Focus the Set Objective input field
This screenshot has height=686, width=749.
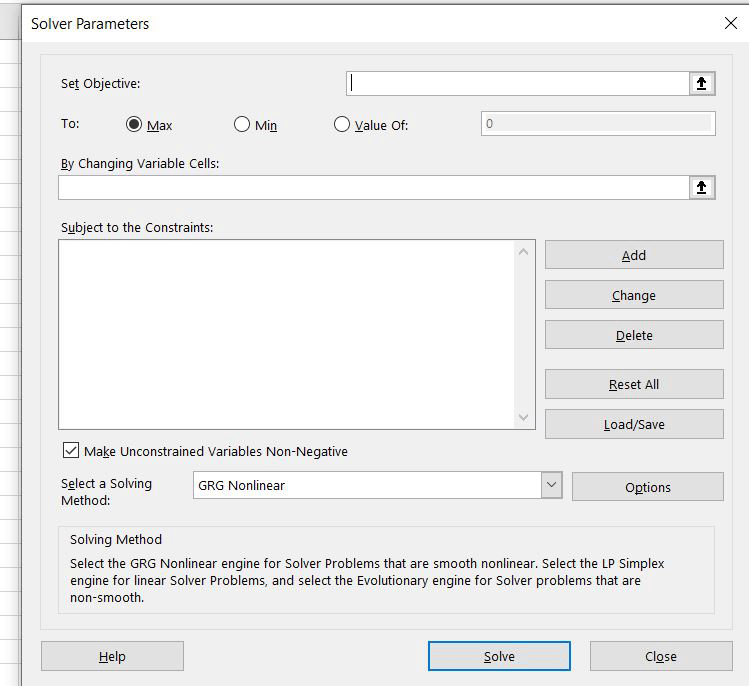point(517,84)
